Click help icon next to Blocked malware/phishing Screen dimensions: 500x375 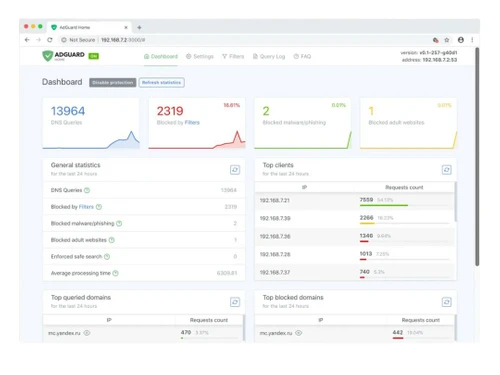(x=119, y=223)
